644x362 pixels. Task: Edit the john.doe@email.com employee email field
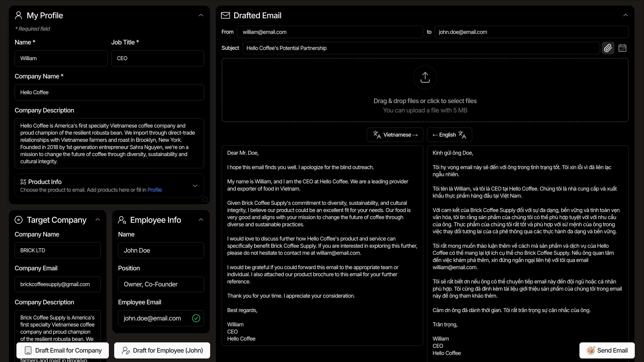161,318
